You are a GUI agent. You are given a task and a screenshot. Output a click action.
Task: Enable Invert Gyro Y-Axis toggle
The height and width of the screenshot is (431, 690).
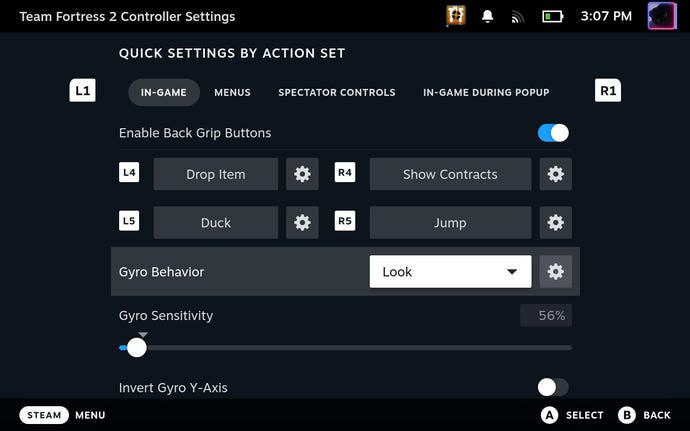coord(553,387)
